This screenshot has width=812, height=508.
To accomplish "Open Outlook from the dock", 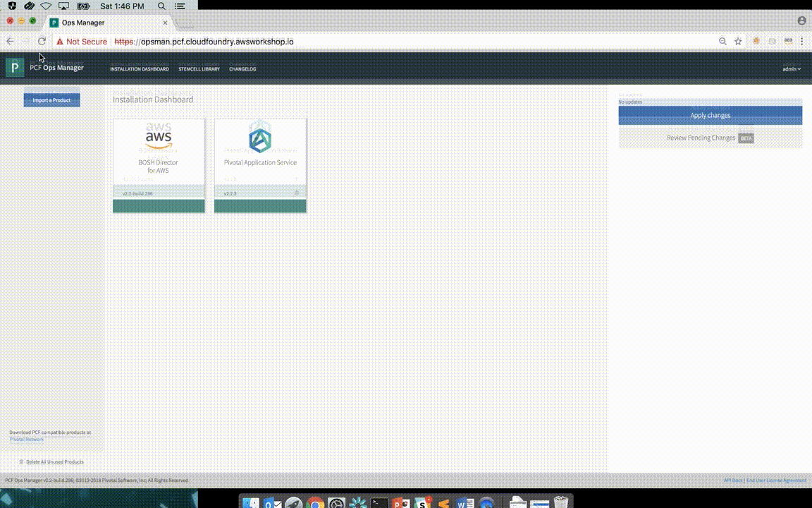I will [x=272, y=503].
